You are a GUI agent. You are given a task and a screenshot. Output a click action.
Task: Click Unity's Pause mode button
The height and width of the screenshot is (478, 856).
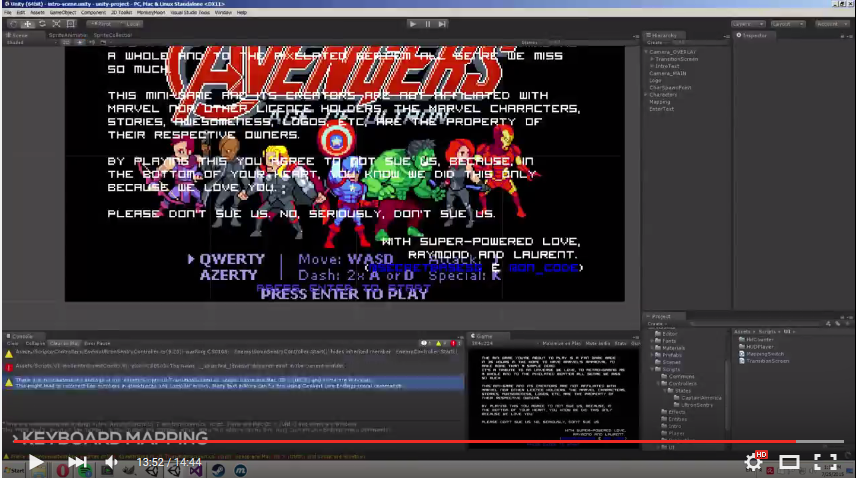tap(427, 24)
